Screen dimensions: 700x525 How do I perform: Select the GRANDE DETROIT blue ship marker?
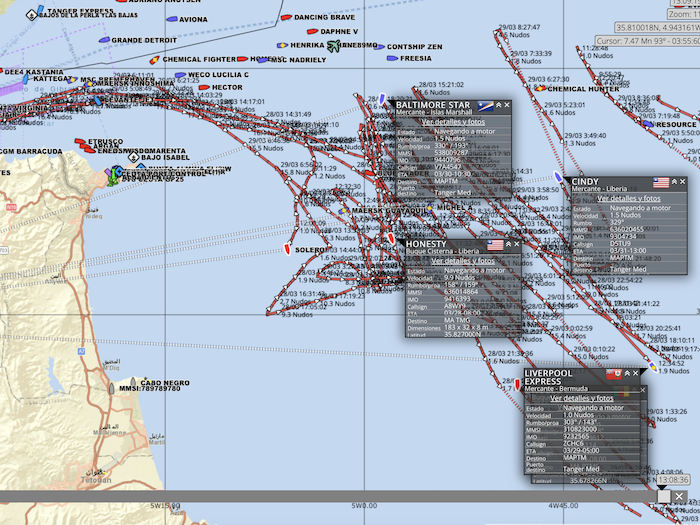(104, 40)
